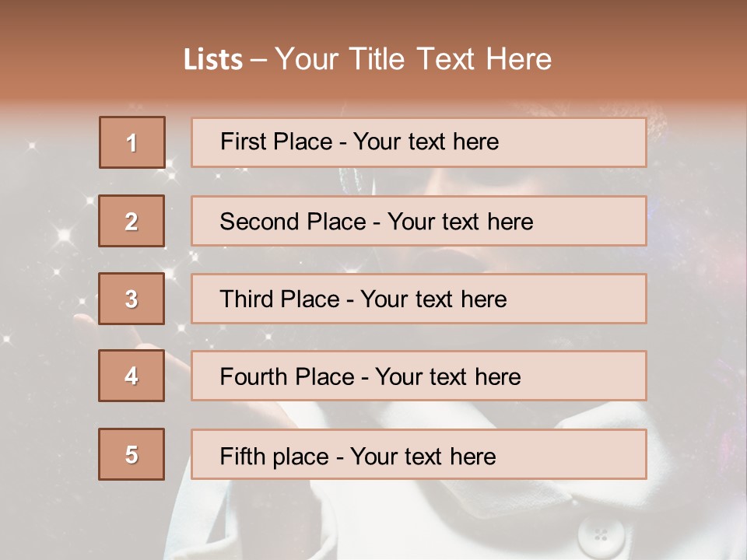
Task: Select the number 2 box
Action: click(x=132, y=221)
